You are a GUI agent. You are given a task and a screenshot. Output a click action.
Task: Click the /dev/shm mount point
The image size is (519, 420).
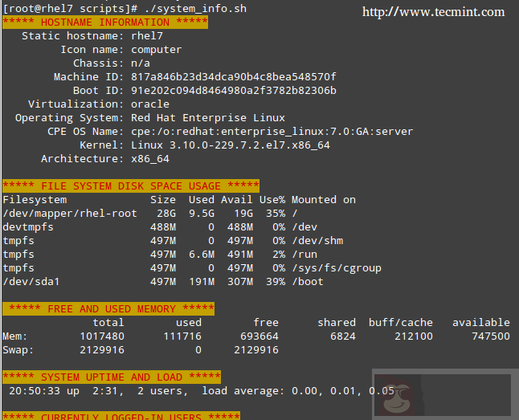coord(317,241)
